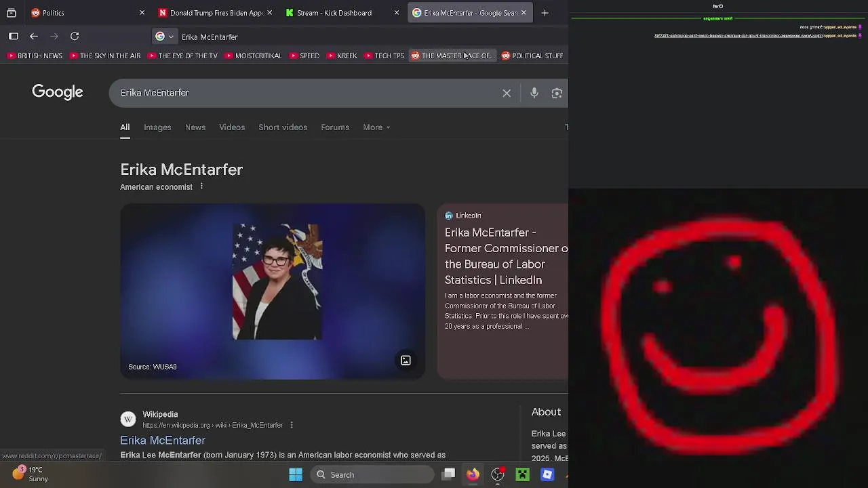Open THE SKY IN THE AIR bookmark

(x=106, y=56)
